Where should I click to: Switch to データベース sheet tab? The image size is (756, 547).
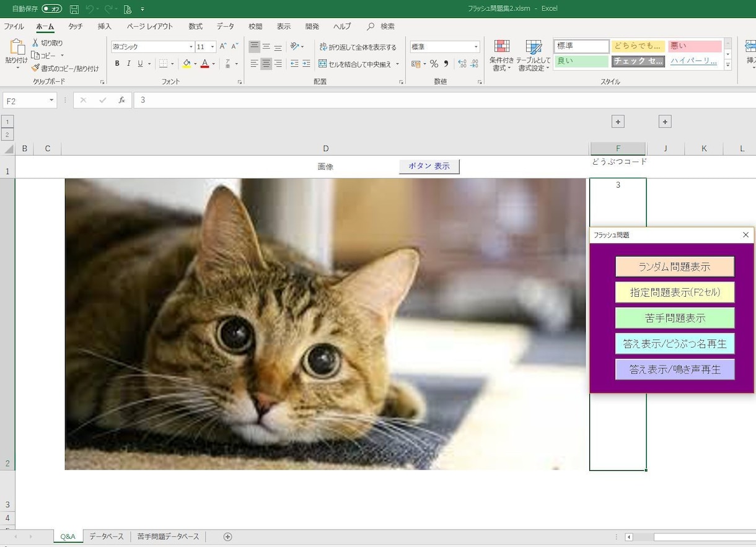coord(107,536)
